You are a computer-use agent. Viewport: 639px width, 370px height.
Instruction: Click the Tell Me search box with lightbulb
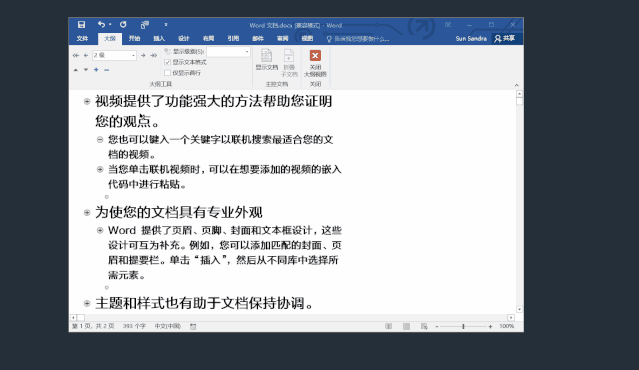pyautogui.click(x=358, y=39)
